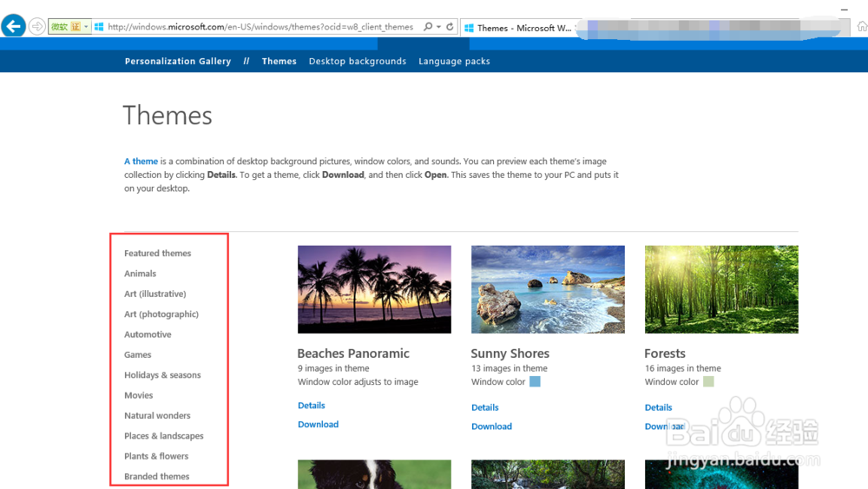
Task: Click the Windows logo site icon in address bar
Action: (100, 27)
